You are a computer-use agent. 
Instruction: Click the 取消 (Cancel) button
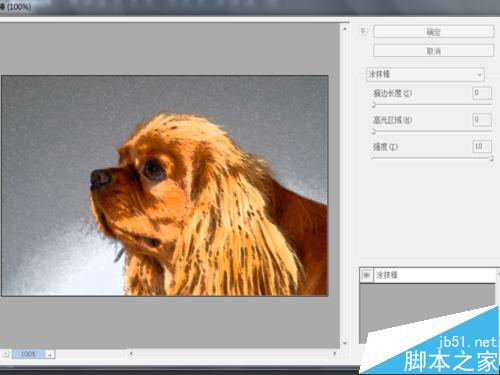tap(433, 51)
